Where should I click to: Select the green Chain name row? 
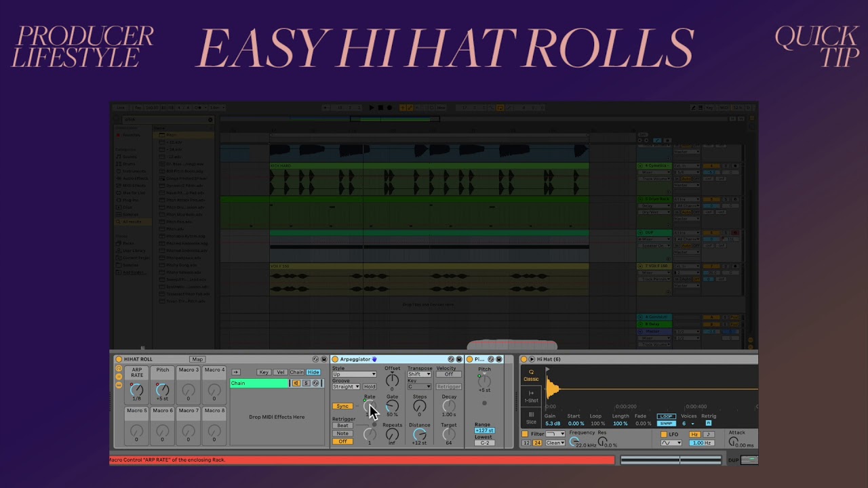pyautogui.click(x=259, y=383)
